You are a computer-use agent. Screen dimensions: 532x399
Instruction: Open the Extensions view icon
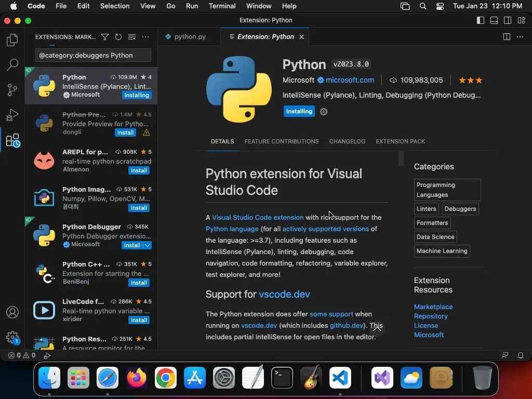coord(13,140)
